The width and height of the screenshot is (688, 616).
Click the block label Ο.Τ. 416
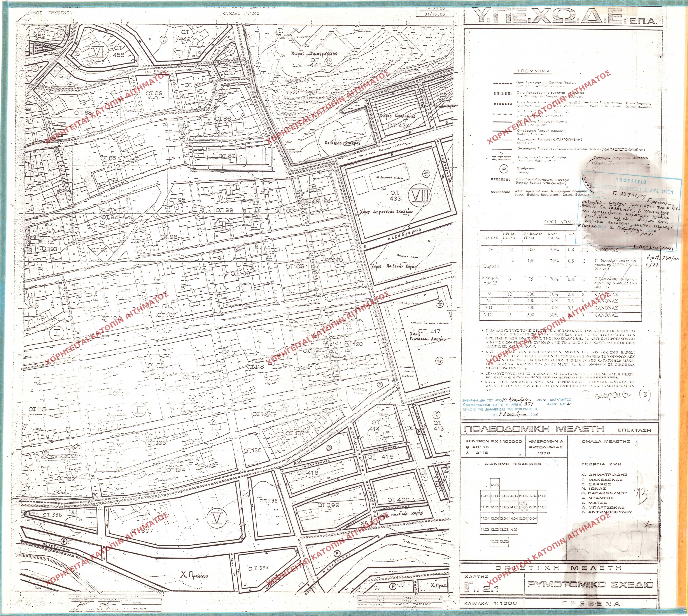(308, 473)
